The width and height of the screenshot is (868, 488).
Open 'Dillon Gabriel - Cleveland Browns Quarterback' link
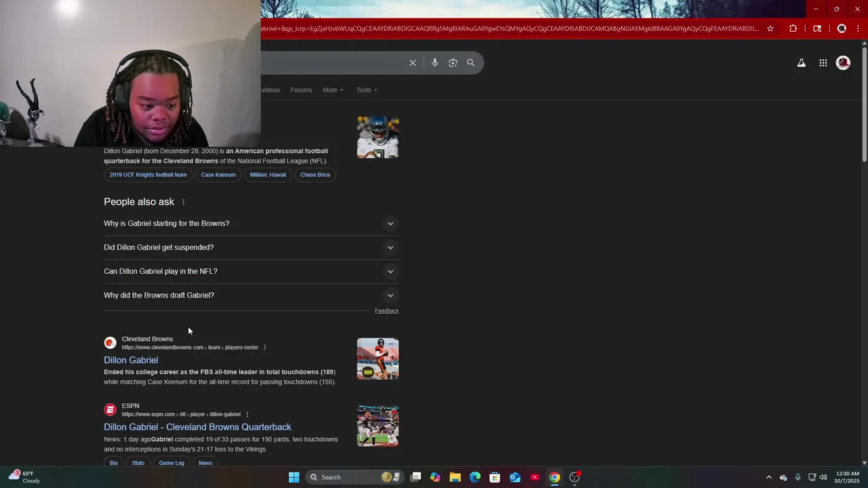click(x=197, y=427)
